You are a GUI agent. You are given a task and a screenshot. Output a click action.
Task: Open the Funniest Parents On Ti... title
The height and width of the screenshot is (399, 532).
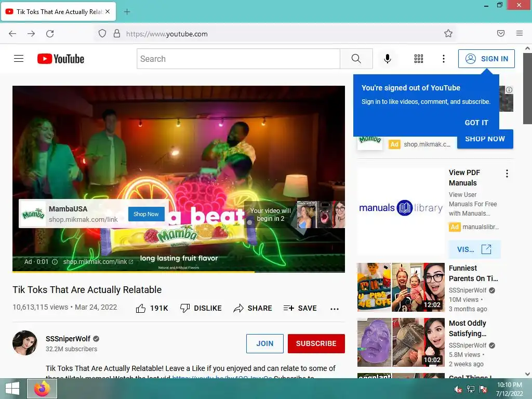tap(473, 273)
